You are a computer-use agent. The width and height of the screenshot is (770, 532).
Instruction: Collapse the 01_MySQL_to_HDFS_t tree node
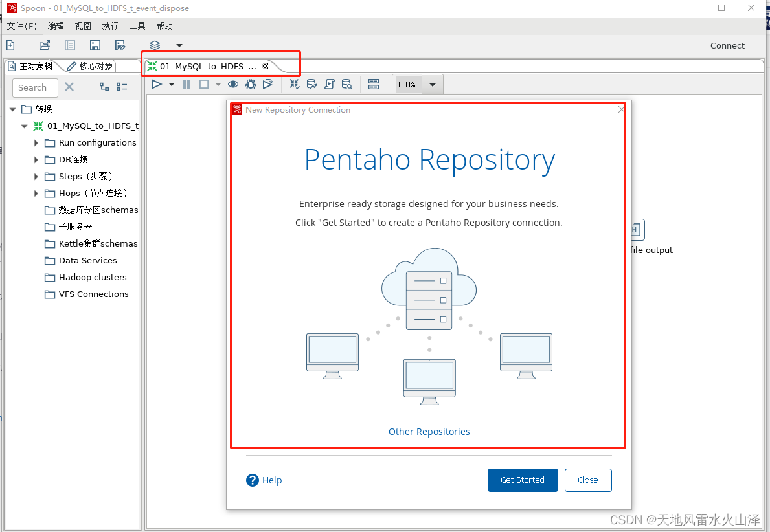pyautogui.click(x=24, y=126)
